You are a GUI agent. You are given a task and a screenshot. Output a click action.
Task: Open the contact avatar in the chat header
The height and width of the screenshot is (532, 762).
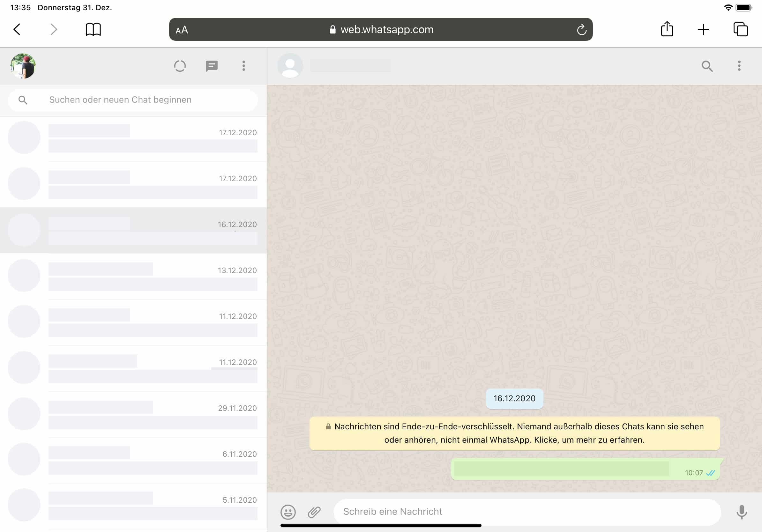(x=290, y=66)
